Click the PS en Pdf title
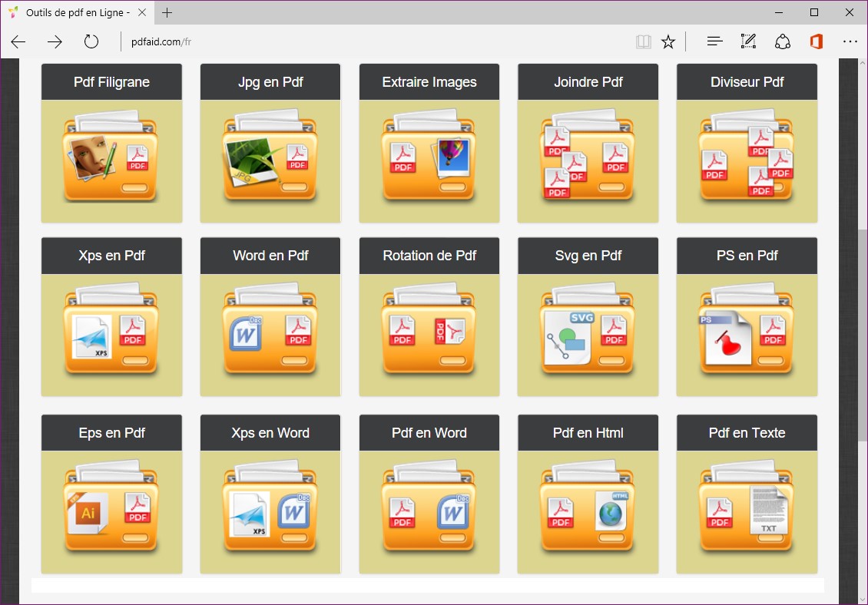This screenshot has height=605, width=868. [747, 256]
